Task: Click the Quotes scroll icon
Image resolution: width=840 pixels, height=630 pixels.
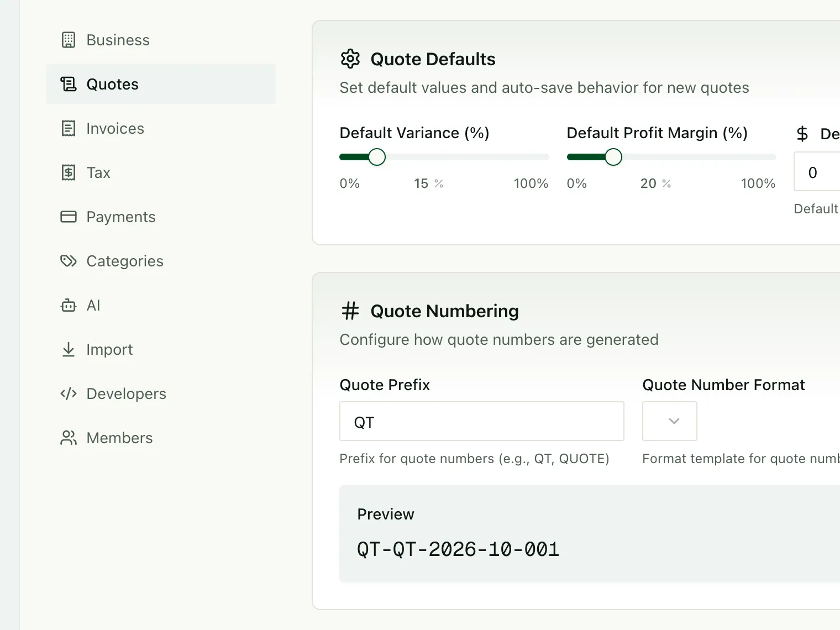Action: (x=69, y=84)
